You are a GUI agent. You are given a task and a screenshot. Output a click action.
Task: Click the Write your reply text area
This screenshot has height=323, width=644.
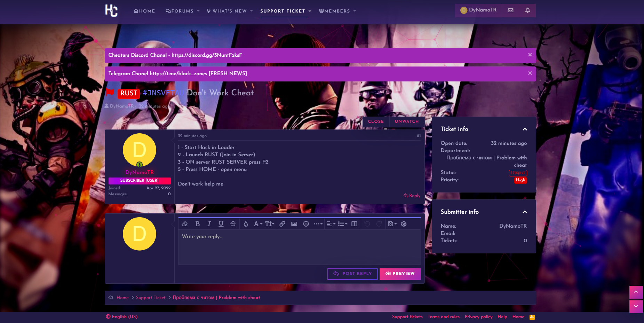tap(300, 247)
